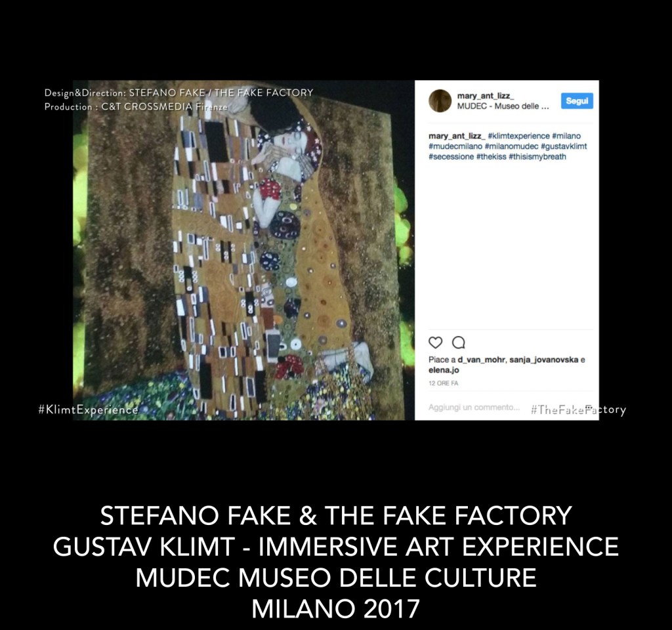
Task: Open the #milanomudec hashtag
Action: (x=511, y=146)
